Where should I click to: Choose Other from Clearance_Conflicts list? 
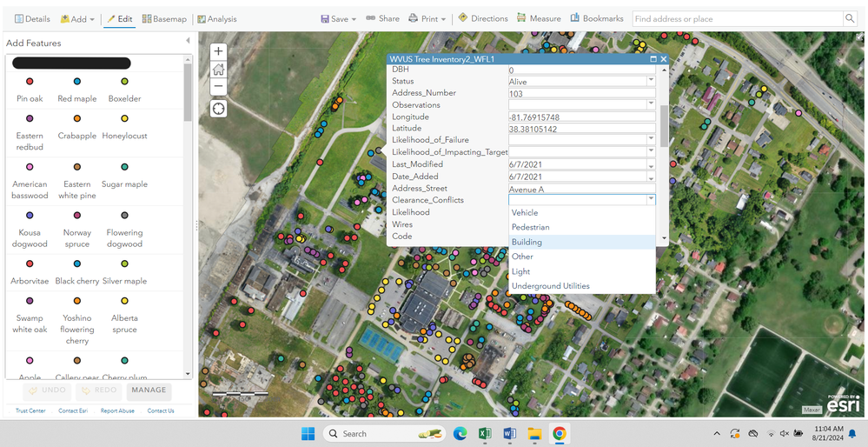point(582,257)
